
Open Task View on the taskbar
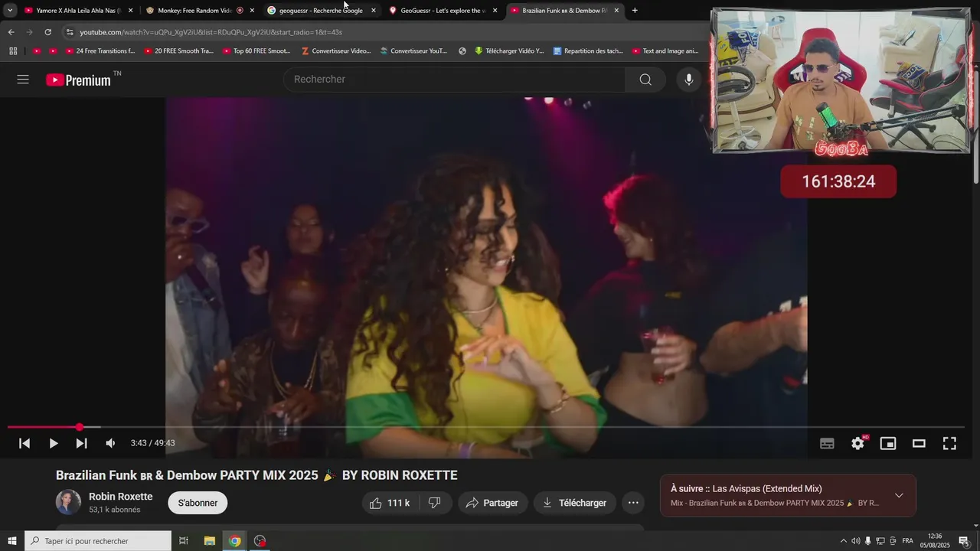pyautogui.click(x=184, y=541)
